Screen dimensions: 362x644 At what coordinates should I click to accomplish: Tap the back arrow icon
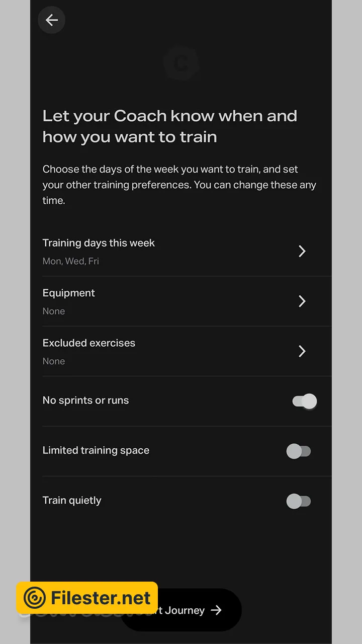pyautogui.click(x=51, y=20)
